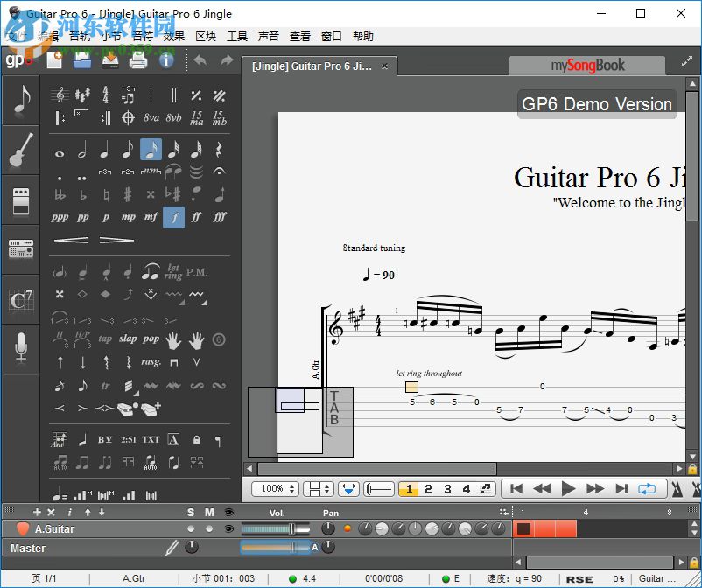Toggle solo on A.Guitar track

[191, 528]
